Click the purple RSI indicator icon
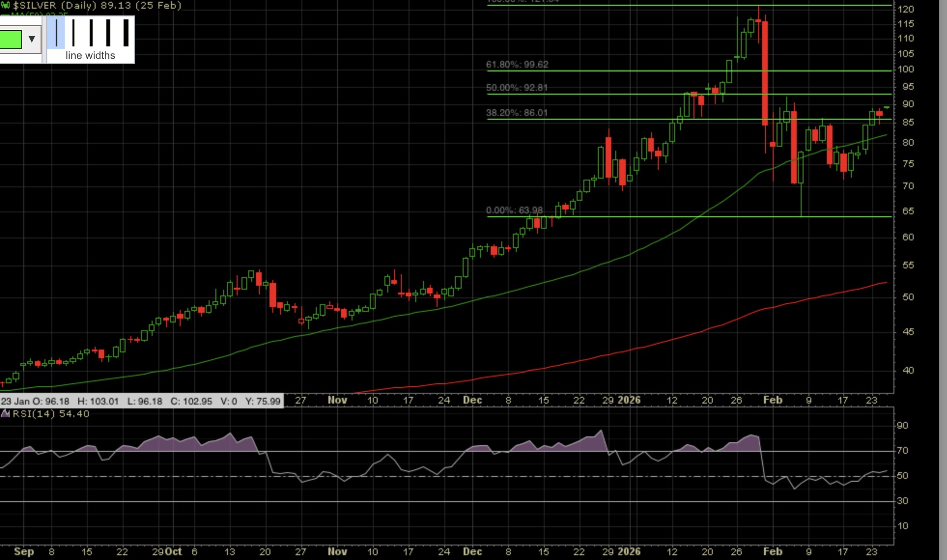The height and width of the screenshot is (560, 947). tap(5, 414)
